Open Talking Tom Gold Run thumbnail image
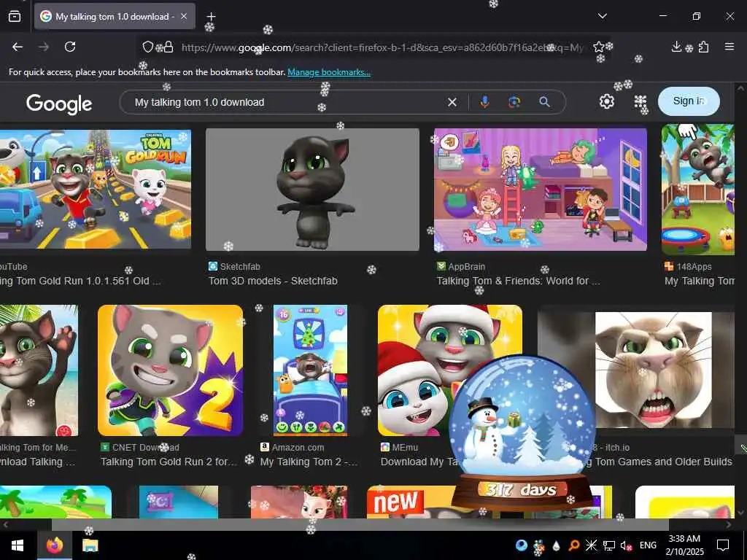 point(96,189)
